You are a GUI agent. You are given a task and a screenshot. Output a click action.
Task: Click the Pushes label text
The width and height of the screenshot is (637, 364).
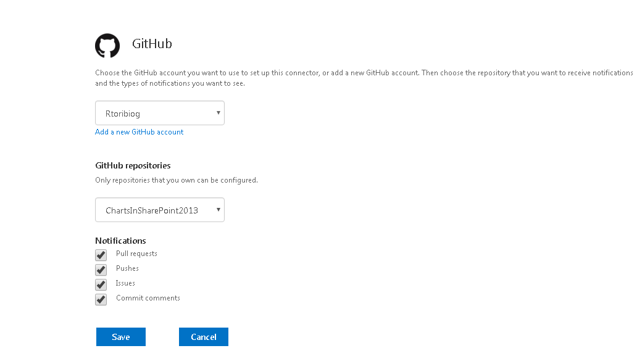[x=127, y=268]
